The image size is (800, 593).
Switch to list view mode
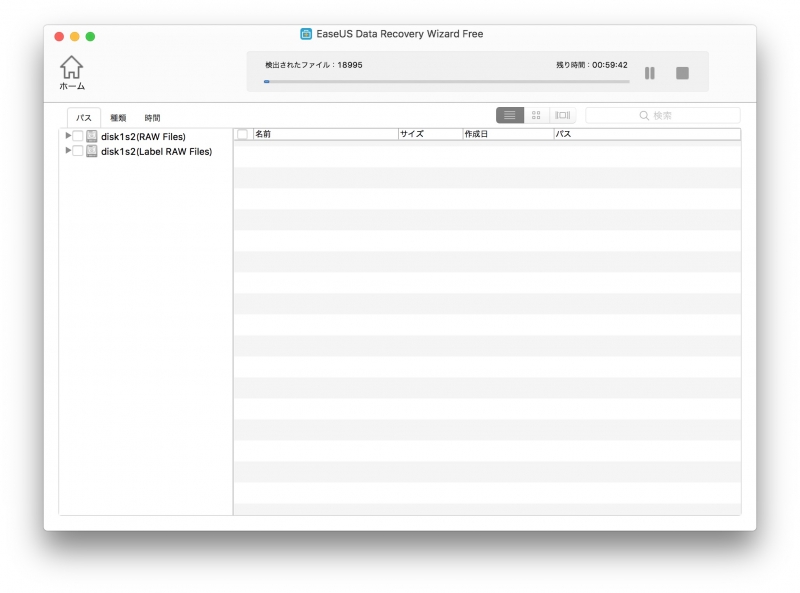point(510,116)
